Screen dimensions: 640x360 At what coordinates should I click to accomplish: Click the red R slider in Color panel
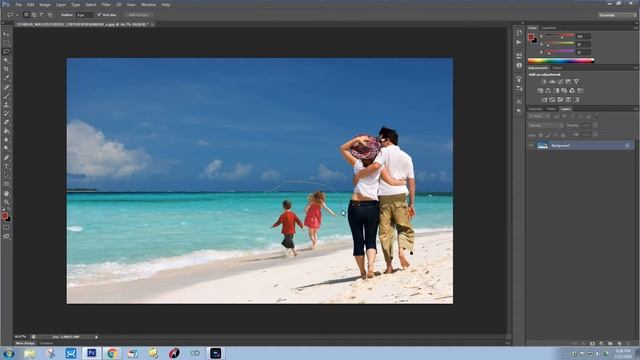click(x=560, y=36)
